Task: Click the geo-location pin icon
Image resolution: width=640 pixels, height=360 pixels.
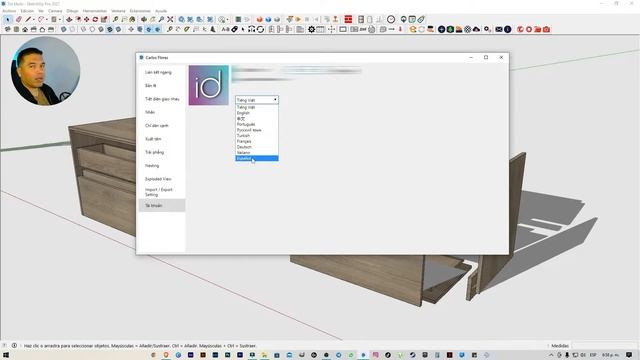Action: click(x=403, y=19)
